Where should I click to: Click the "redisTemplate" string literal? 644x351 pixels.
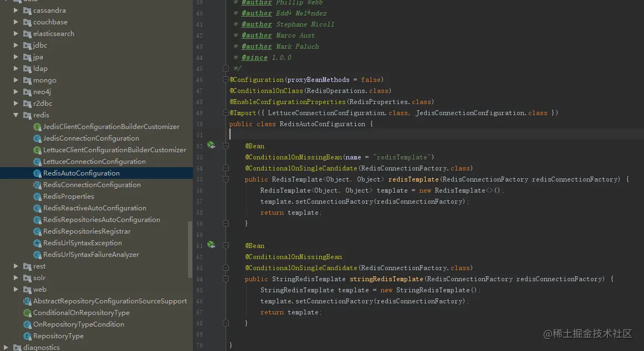pos(402,157)
